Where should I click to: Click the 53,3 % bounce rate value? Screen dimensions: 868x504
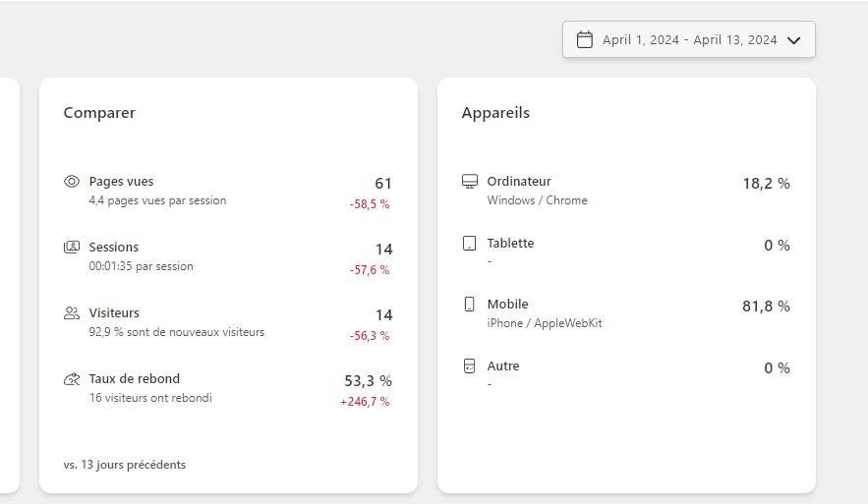tap(368, 381)
